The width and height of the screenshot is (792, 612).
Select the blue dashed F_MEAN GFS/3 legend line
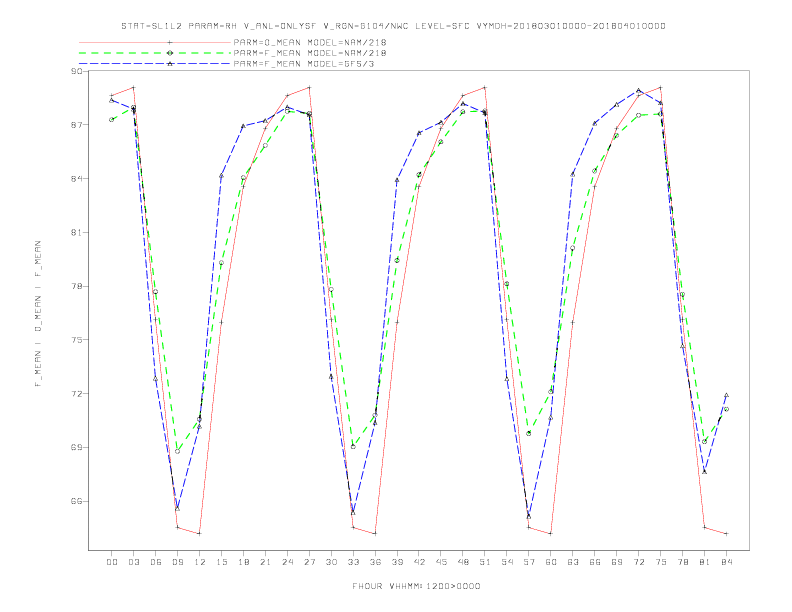pos(155,64)
